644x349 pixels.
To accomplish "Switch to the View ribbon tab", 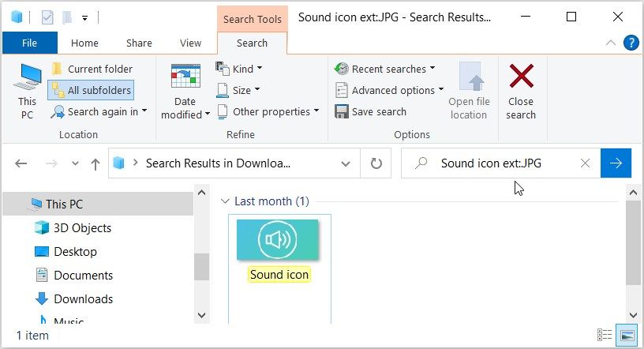I will [190, 43].
